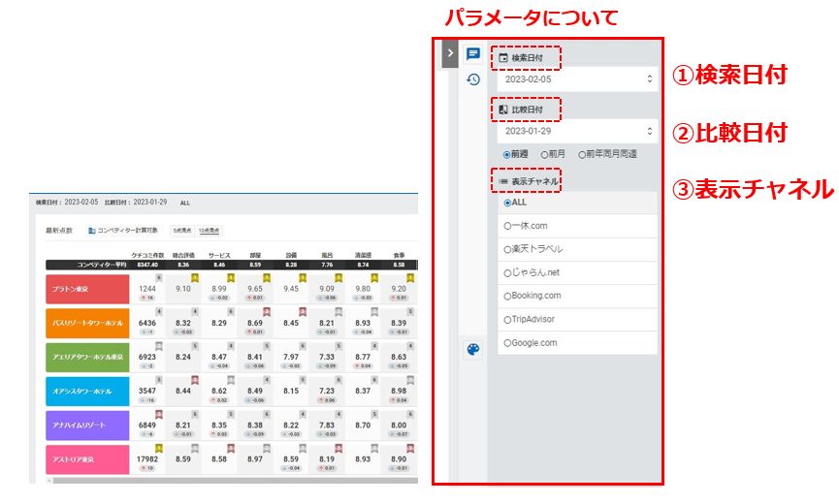Click the list icon beside 表示チャネル
Viewport: 839px width, 504px height.
[x=503, y=181]
